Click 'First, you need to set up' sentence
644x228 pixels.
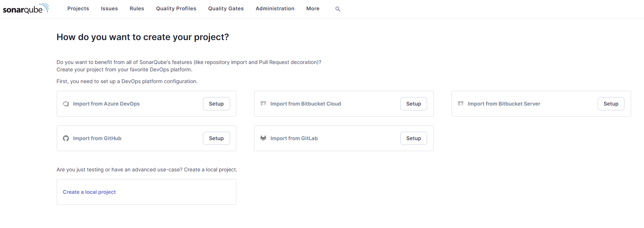coord(127,81)
